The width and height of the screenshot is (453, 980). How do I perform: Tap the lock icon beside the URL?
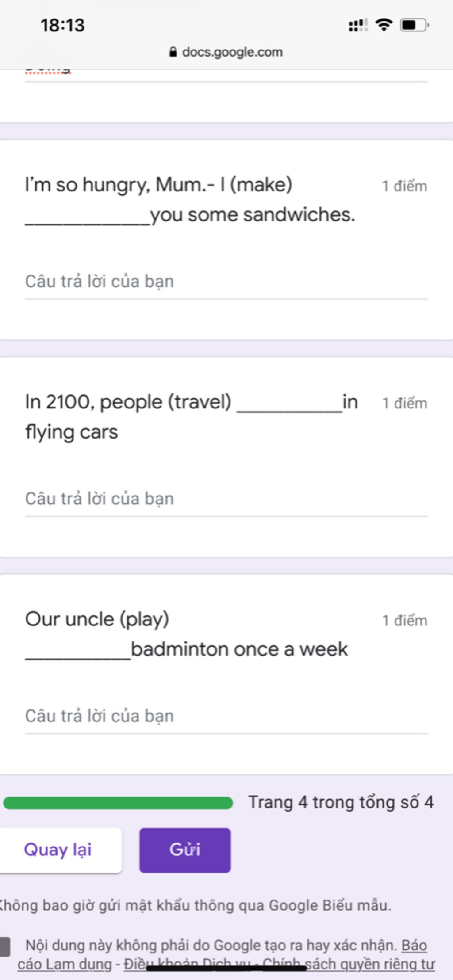coord(173,52)
